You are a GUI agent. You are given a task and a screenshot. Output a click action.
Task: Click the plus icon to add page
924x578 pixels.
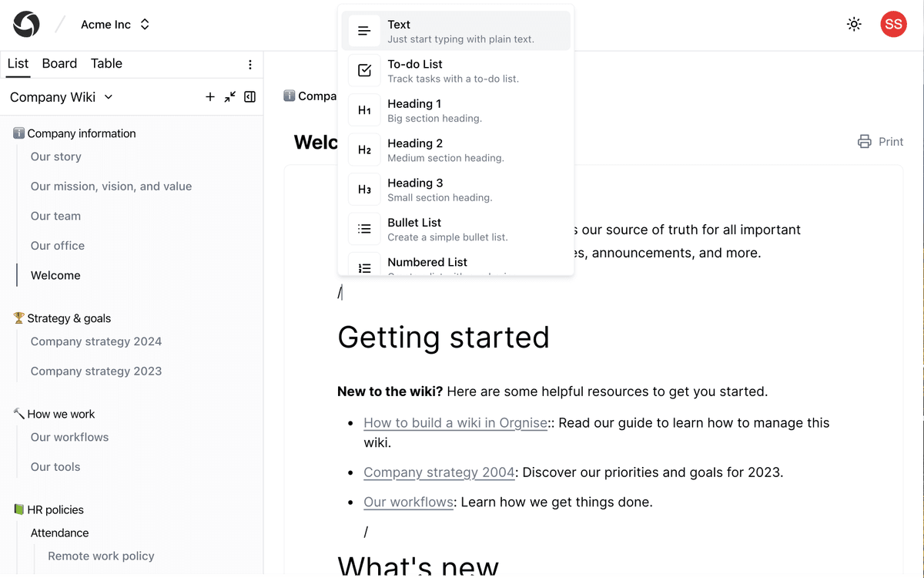click(210, 97)
